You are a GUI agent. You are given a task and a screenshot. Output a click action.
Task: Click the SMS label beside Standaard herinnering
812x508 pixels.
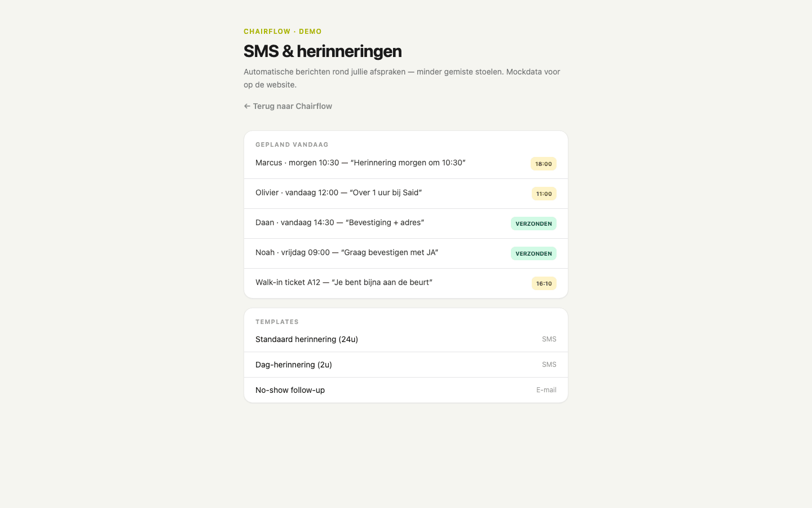click(548, 339)
